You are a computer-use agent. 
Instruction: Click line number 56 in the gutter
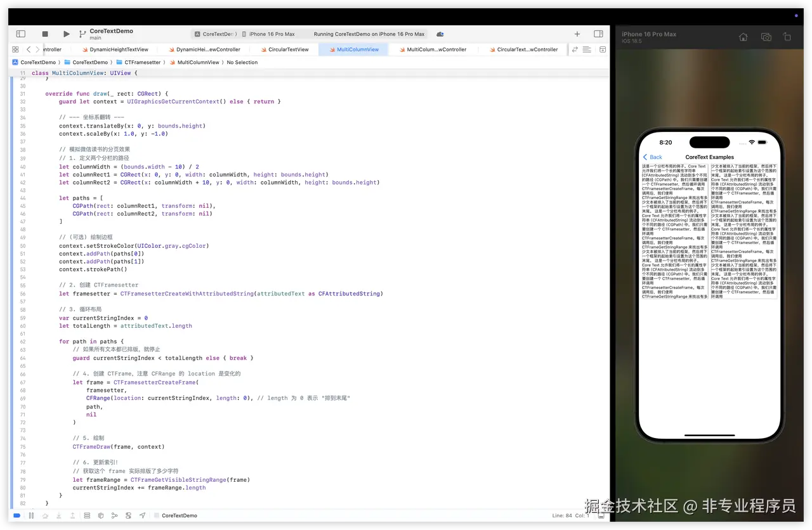[23, 294]
